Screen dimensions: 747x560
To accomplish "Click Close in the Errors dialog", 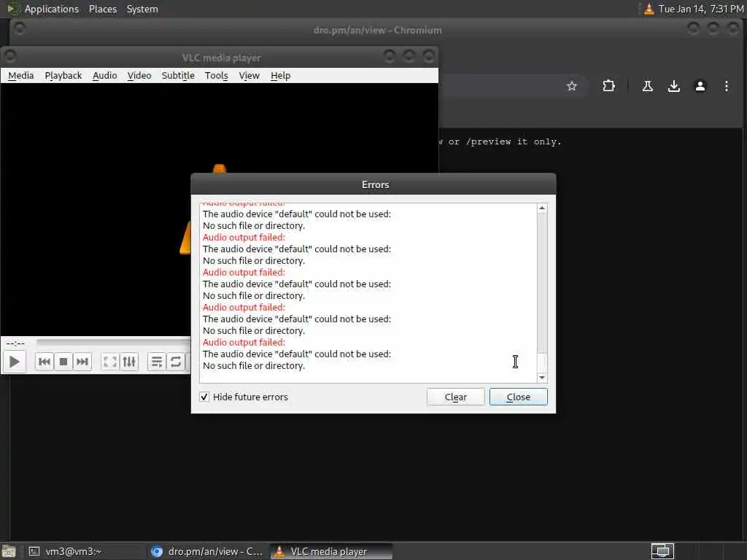I will [x=519, y=397].
